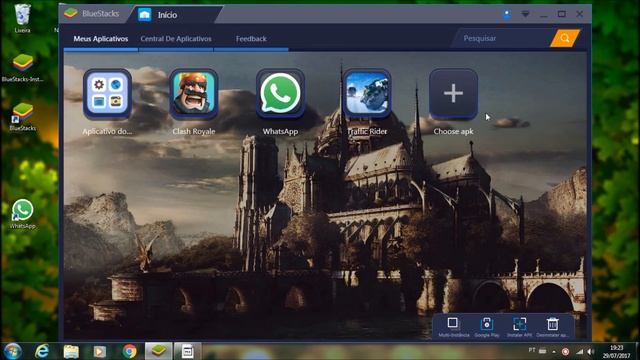
Task: Click the Choose apk plus tile
Action: coord(453,94)
